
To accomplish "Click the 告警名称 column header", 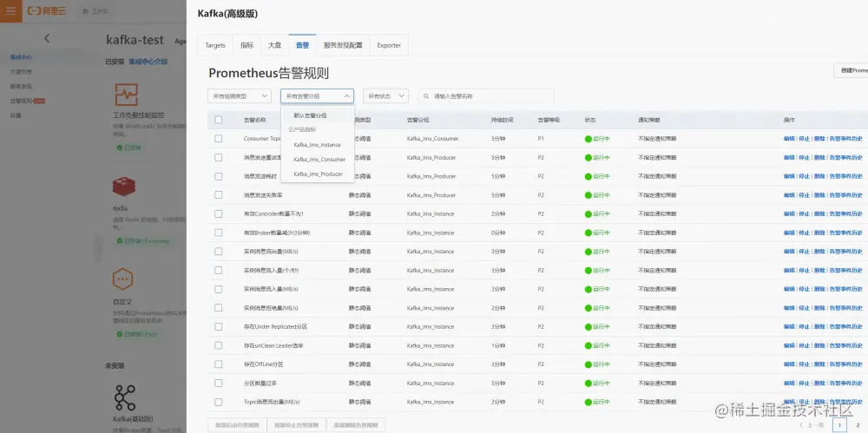I will (254, 120).
